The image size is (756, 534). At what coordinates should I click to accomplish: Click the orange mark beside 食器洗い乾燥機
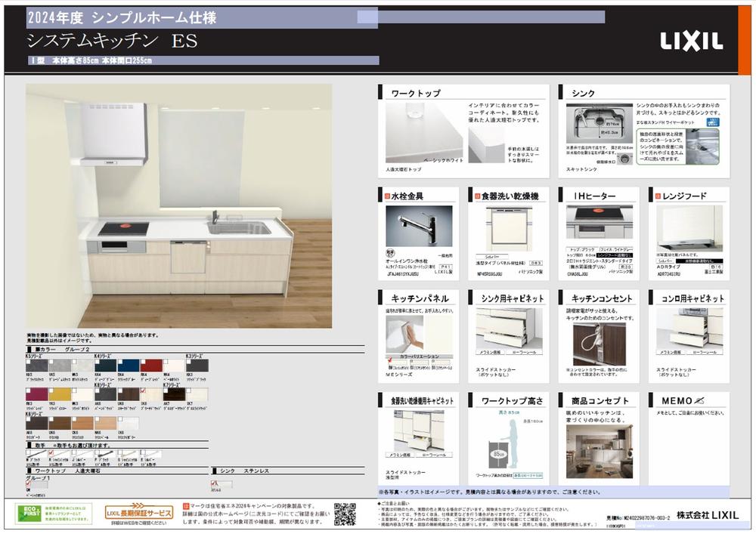(476, 196)
